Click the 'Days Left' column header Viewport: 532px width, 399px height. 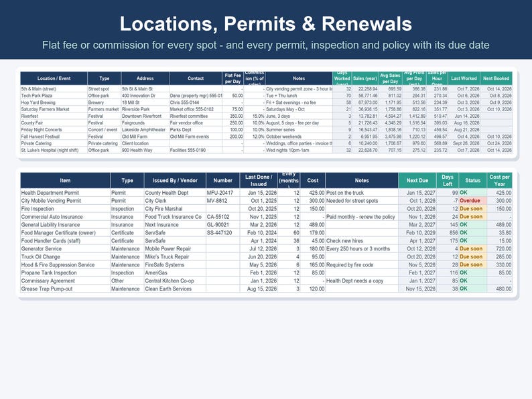click(x=447, y=180)
